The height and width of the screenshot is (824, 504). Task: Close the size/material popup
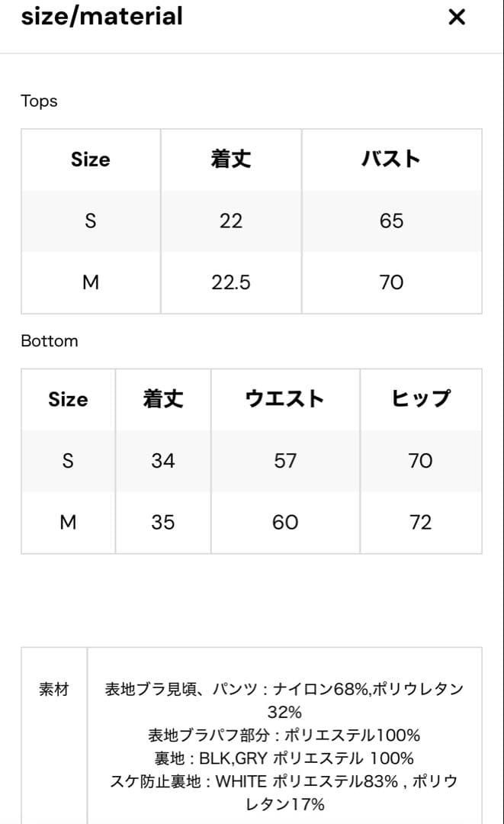(x=456, y=16)
